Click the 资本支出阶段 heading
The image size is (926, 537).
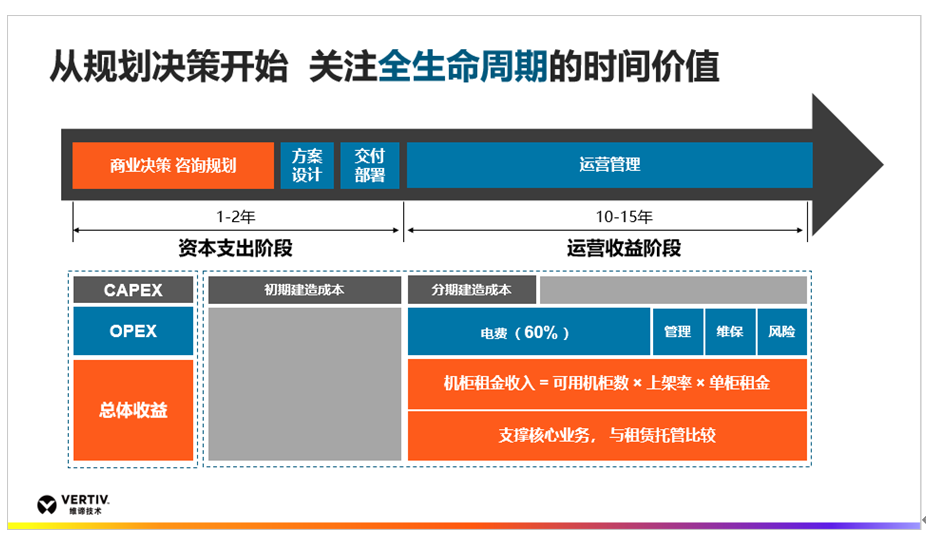click(x=236, y=248)
